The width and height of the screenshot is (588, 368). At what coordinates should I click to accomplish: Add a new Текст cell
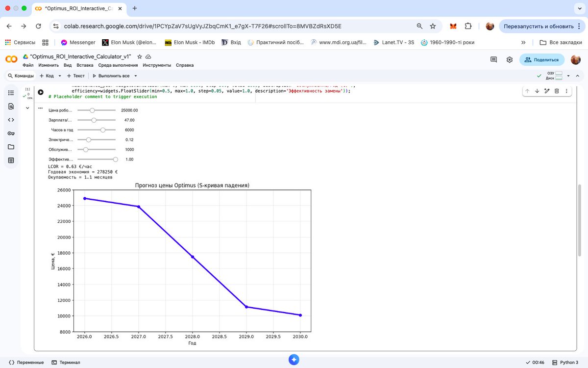pyautogui.click(x=75, y=76)
